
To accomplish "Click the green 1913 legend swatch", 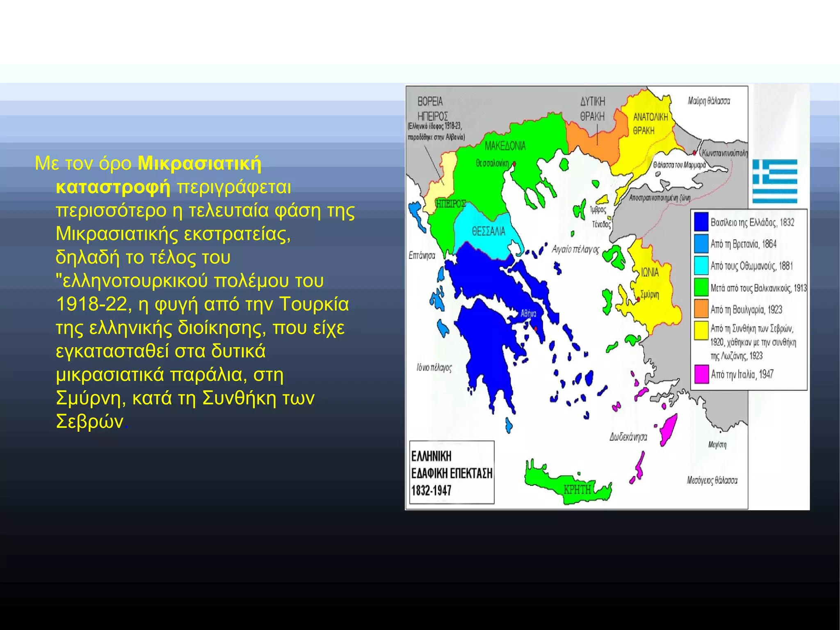I will (x=701, y=287).
